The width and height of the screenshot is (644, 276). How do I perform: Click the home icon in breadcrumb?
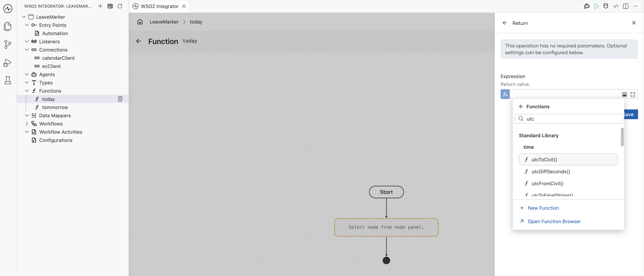tap(140, 22)
